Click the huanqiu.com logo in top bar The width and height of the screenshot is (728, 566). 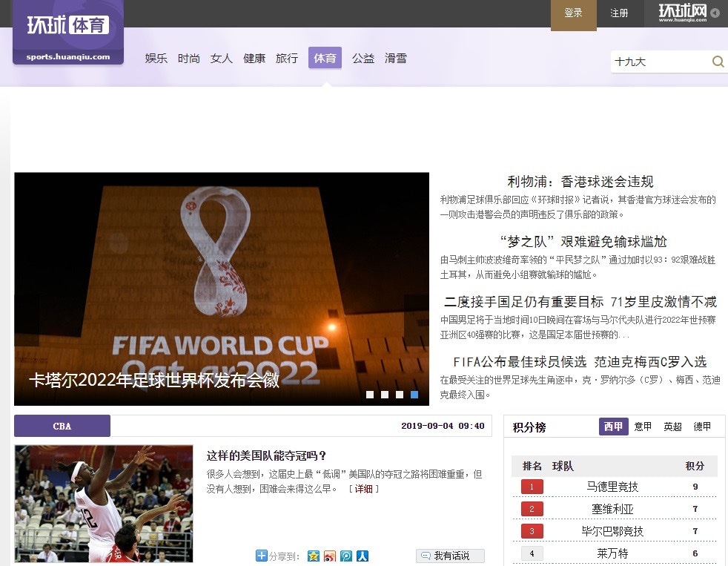[681, 13]
